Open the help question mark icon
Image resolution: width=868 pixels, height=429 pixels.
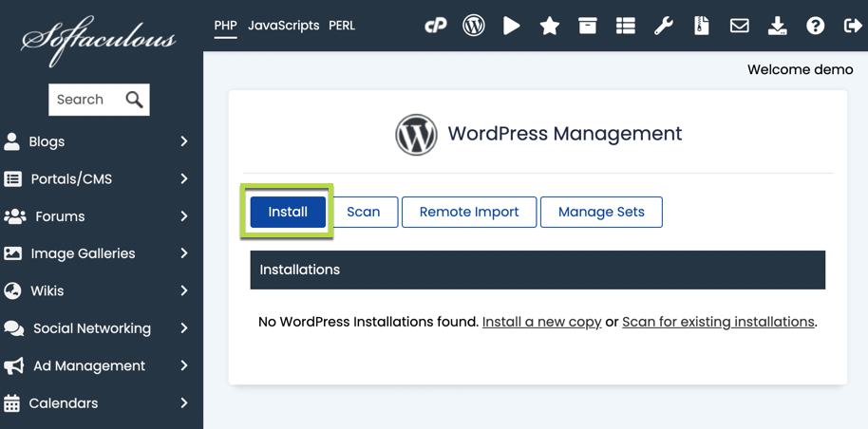tap(816, 26)
